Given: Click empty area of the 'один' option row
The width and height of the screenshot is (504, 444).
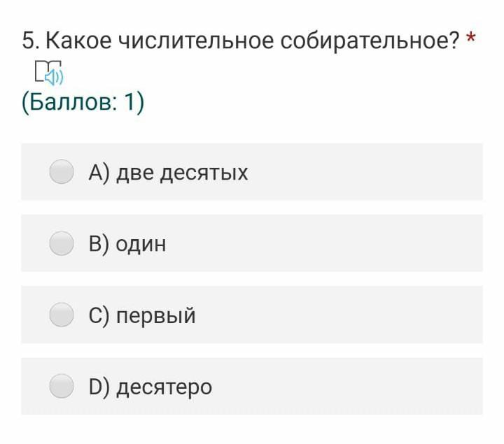Looking at the screenshot, I should [325, 243].
